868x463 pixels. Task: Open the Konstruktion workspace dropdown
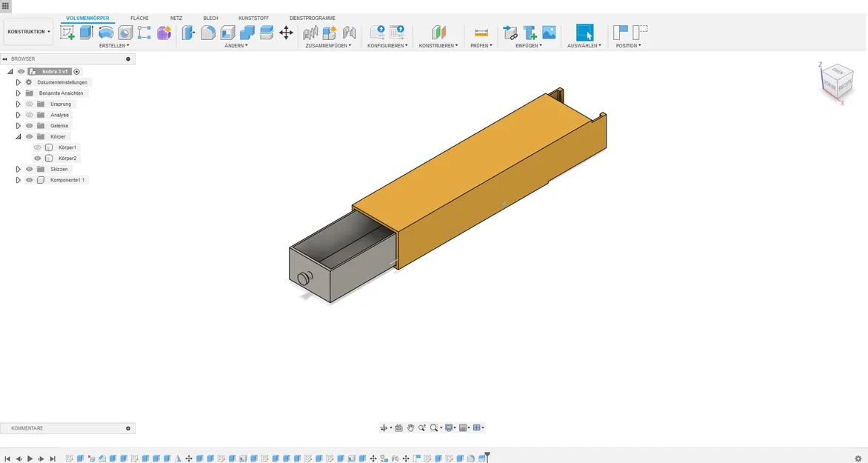[x=28, y=32]
